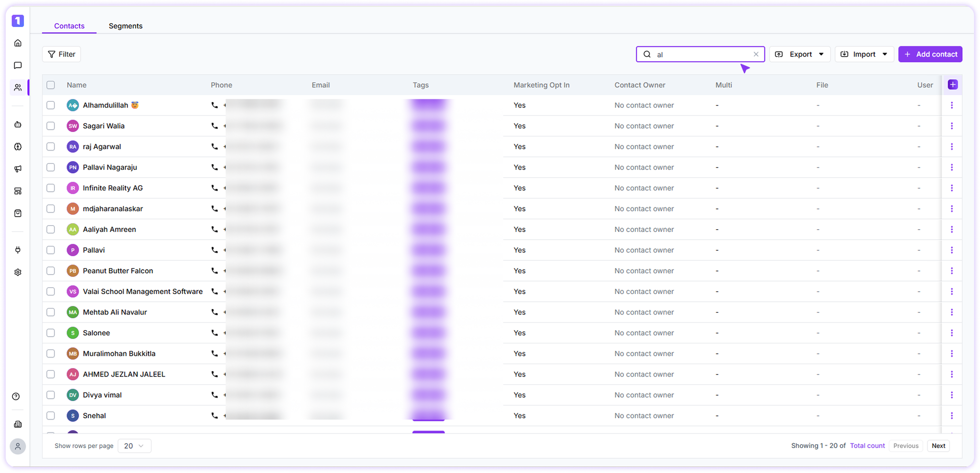Clear the search field using the X
This screenshot has height=473, width=980.
click(x=756, y=54)
